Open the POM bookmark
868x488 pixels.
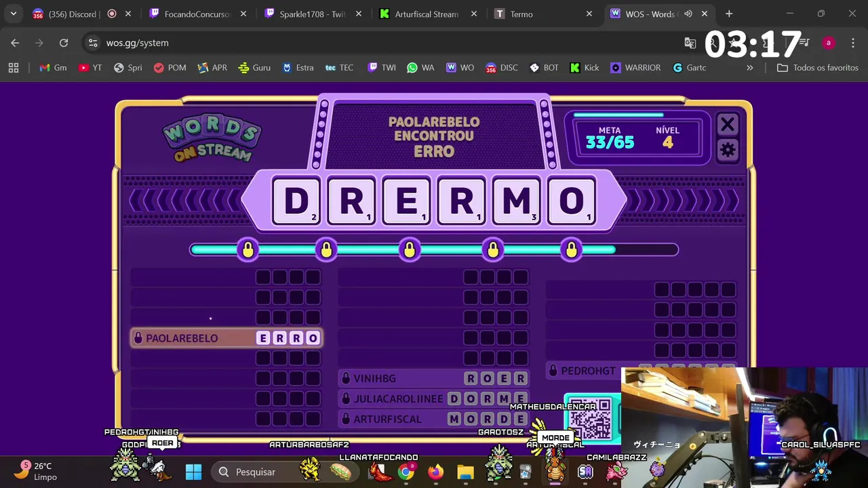point(170,68)
